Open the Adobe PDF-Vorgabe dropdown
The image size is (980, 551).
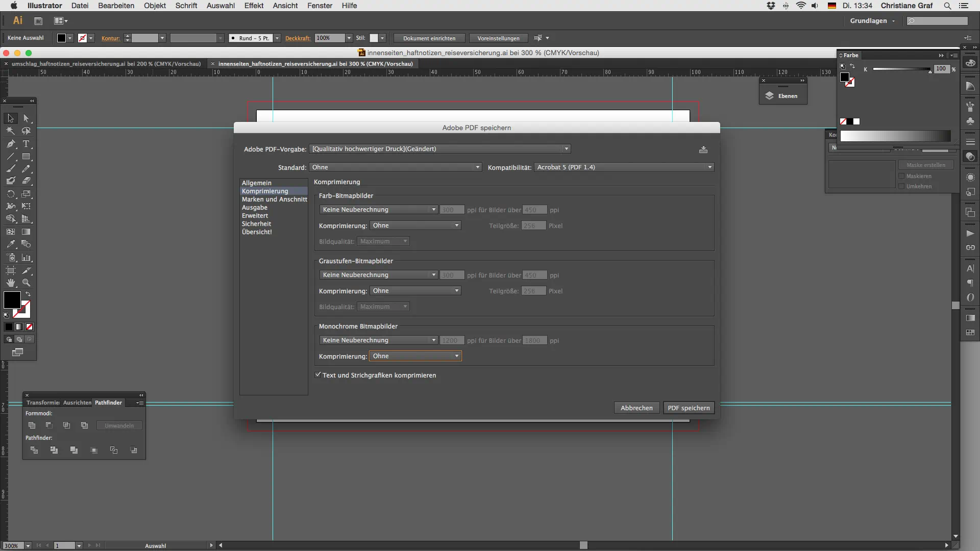pyautogui.click(x=440, y=149)
